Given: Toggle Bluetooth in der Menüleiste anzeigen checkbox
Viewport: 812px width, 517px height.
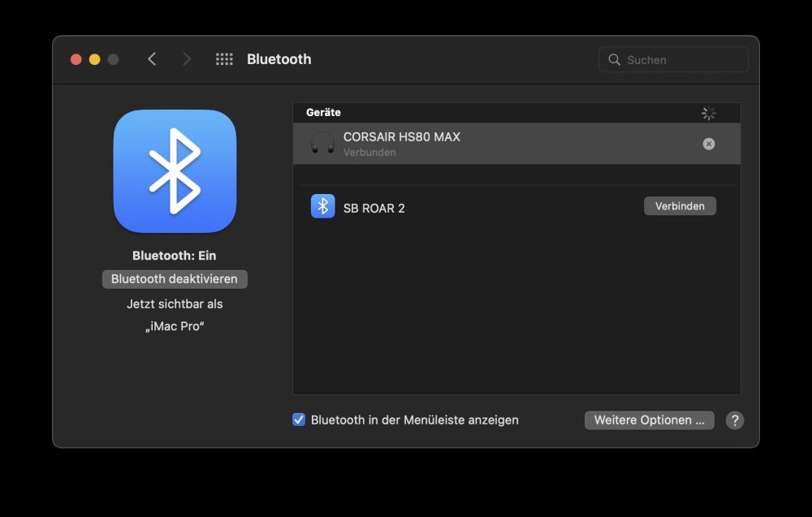Looking at the screenshot, I should pos(299,420).
